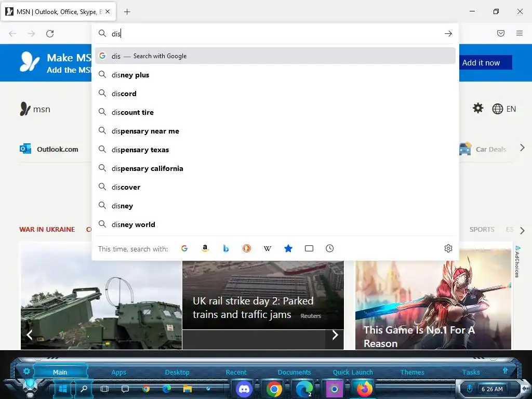
Task: Open 'This Game Is No.1' ad thumbnail
Action: tap(433, 299)
